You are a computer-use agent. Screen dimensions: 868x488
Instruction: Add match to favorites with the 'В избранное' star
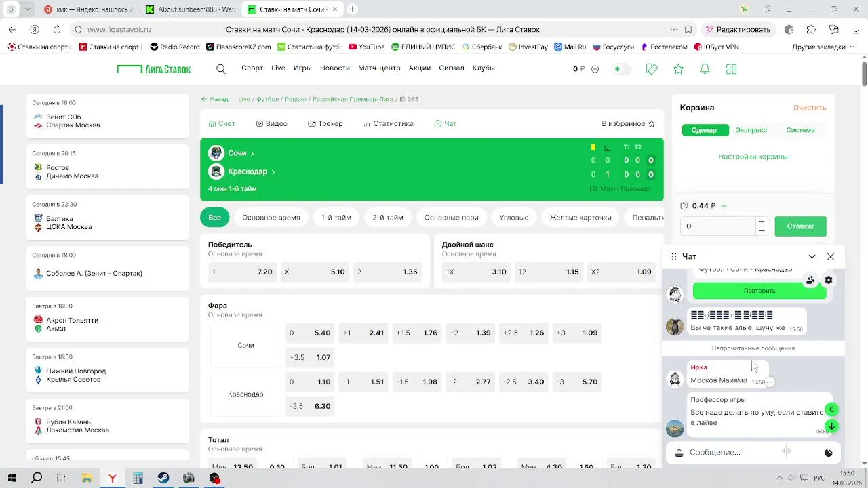[652, 124]
